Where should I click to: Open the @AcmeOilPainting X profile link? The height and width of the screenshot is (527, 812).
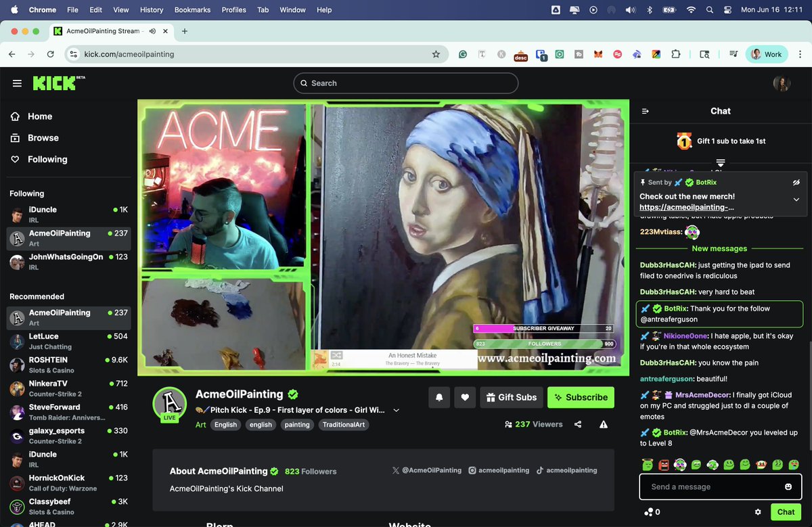pos(427,470)
